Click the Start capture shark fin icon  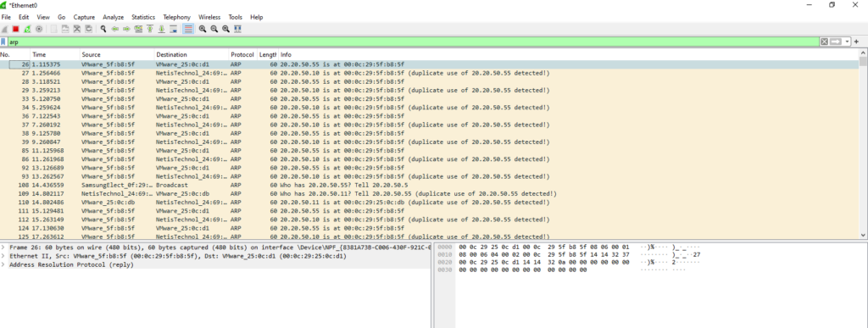(4, 29)
